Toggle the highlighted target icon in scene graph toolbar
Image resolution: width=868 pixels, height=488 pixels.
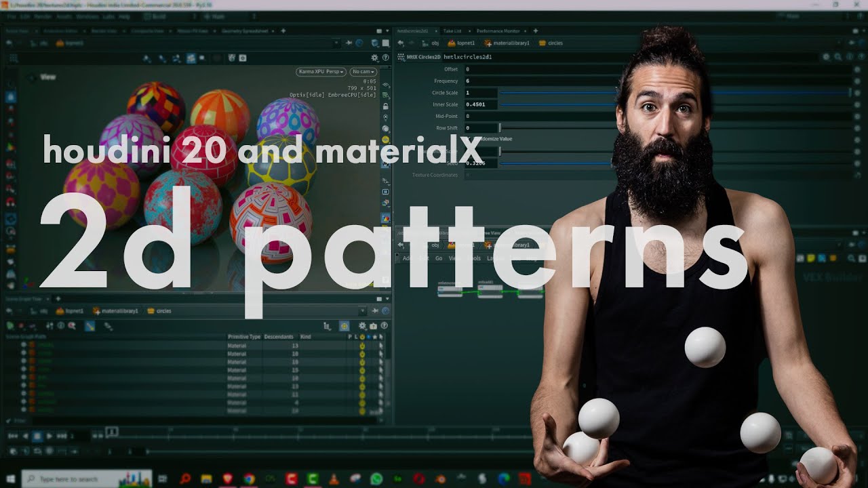tap(344, 326)
